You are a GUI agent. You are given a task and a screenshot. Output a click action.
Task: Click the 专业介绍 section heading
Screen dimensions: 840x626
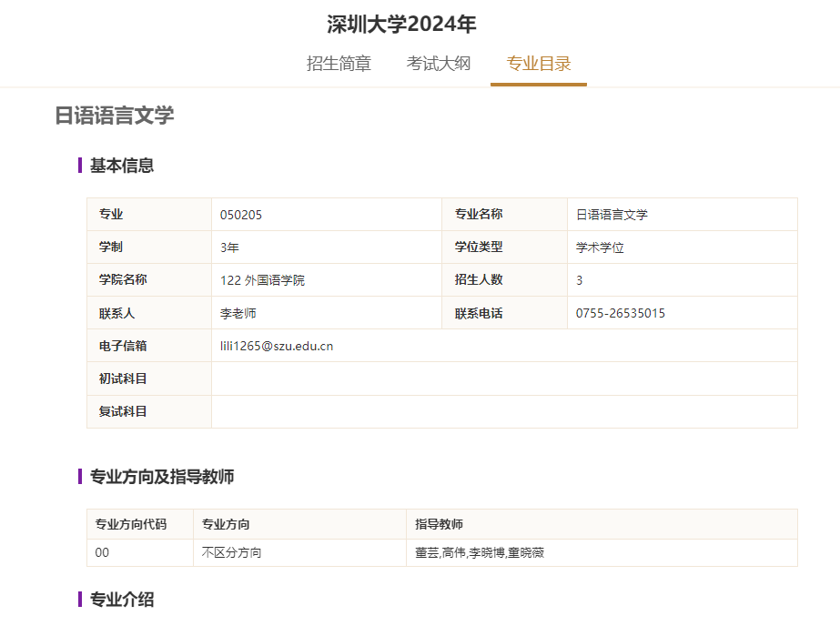pos(122,600)
